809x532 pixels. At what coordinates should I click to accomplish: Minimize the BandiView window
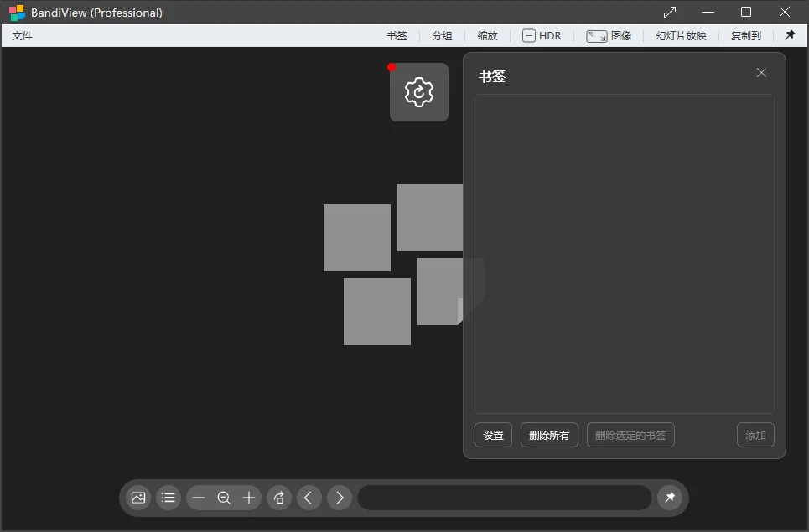pyautogui.click(x=708, y=12)
